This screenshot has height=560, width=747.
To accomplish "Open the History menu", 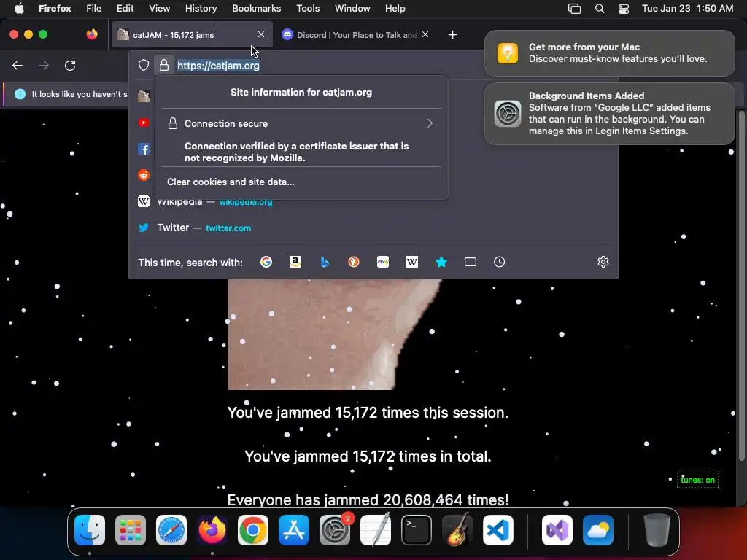I will click(201, 8).
